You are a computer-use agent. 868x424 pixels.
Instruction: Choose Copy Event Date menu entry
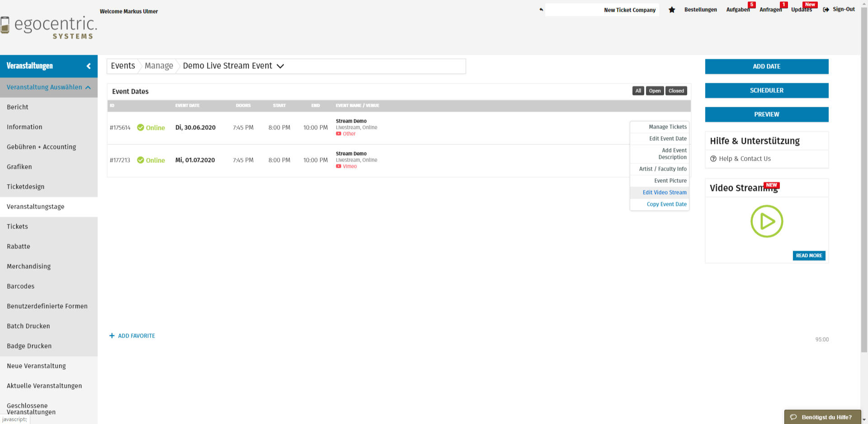pos(666,204)
